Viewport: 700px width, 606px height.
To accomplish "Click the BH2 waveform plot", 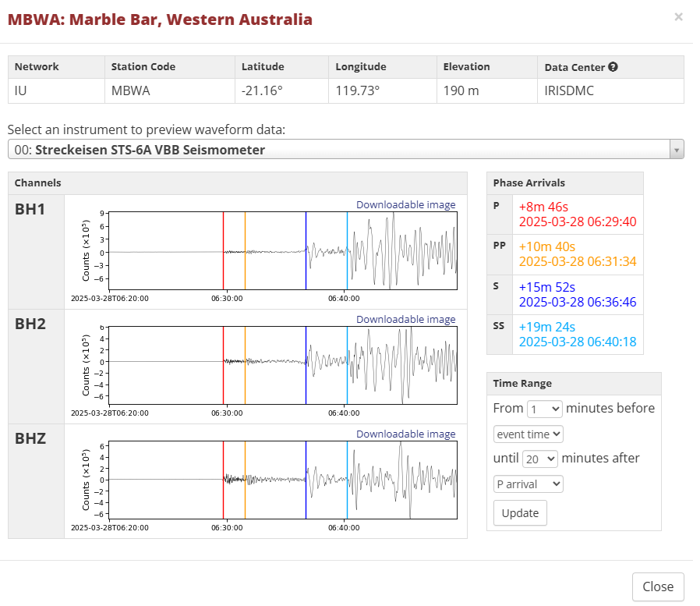I will tap(282, 365).
